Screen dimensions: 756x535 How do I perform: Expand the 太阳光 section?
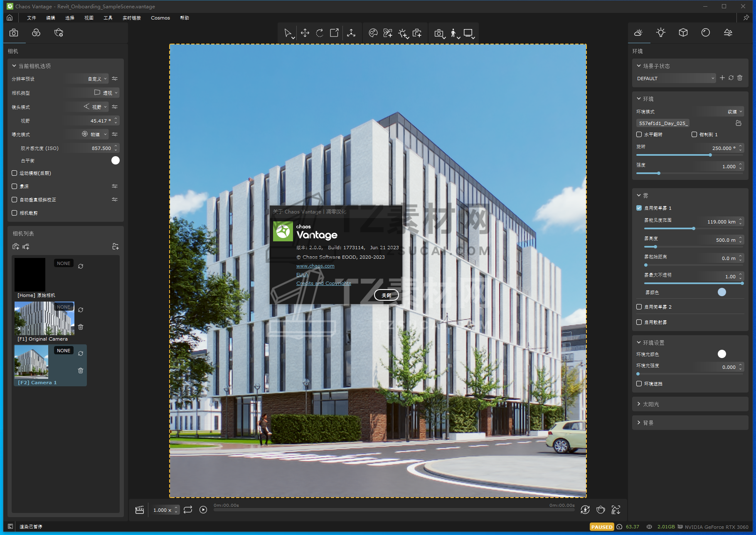pos(690,404)
